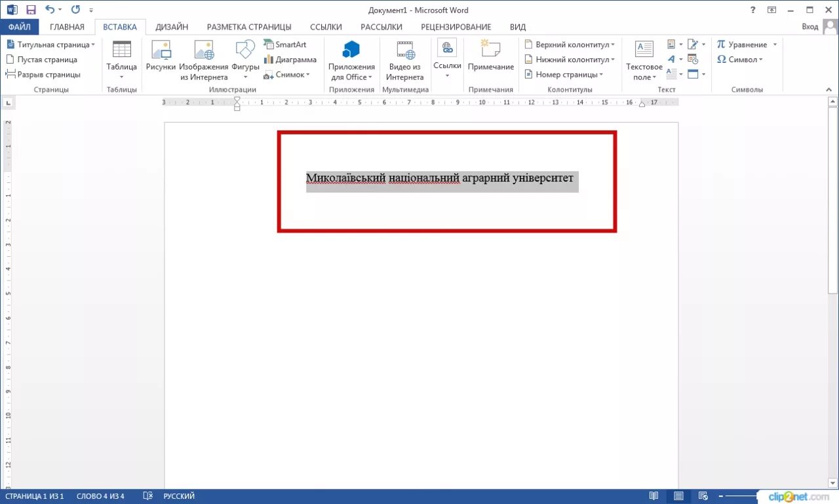Open the Symbol (Символ) dropdown
The image size is (839, 504).
(x=740, y=60)
